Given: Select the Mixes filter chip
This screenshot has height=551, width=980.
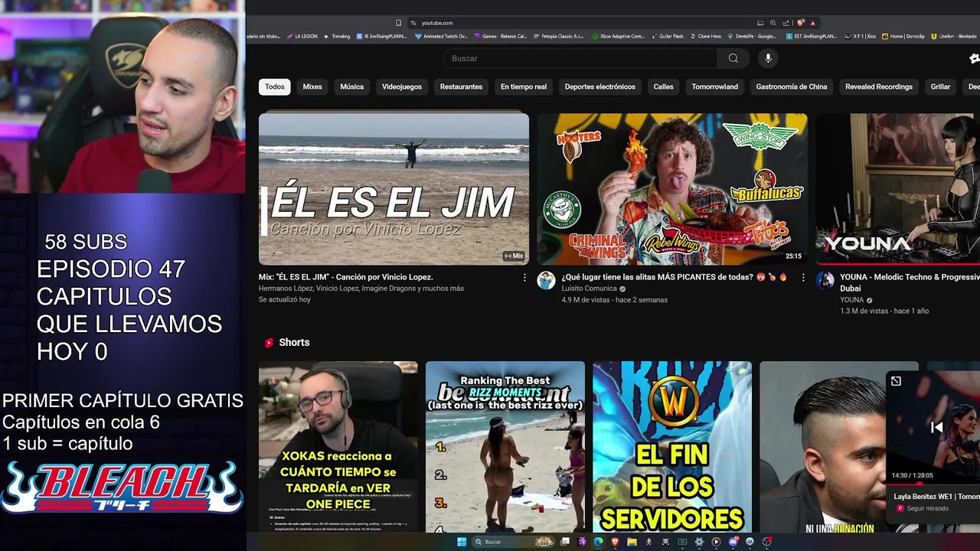Looking at the screenshot, I should click(312, 87).
